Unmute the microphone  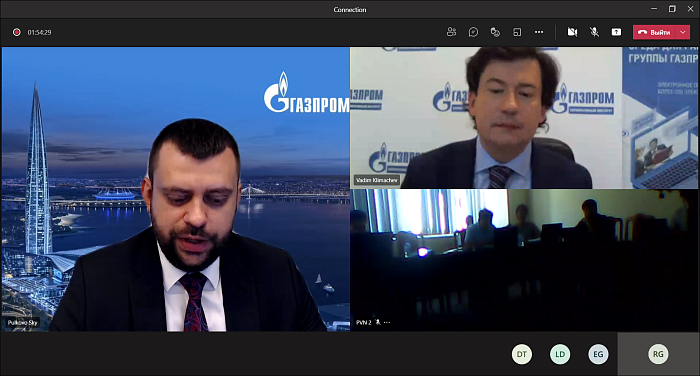click(x=594, y=32)
